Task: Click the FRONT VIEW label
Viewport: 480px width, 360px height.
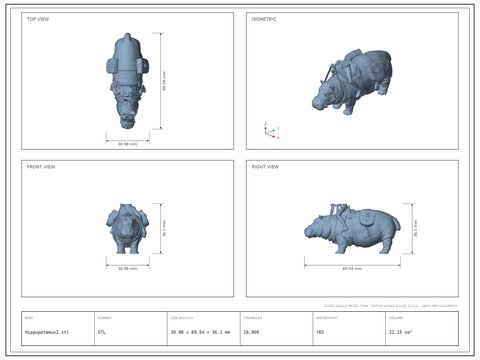Action: pyautogui.click(x=41, y=167)
